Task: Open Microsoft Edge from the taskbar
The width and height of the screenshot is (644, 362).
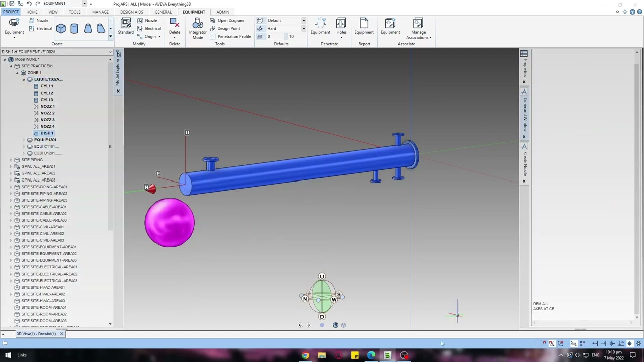Action: pos(371,355)
